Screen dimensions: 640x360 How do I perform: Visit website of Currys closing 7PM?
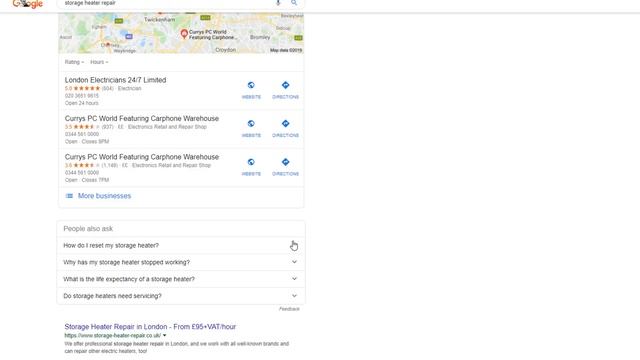tap(251, 167)
